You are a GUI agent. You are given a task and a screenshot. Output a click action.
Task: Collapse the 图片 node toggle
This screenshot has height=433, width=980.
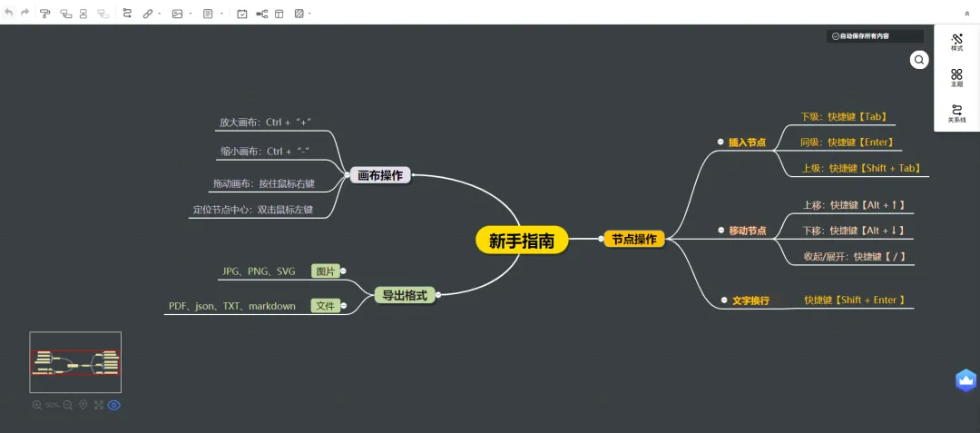coord(343,271)
